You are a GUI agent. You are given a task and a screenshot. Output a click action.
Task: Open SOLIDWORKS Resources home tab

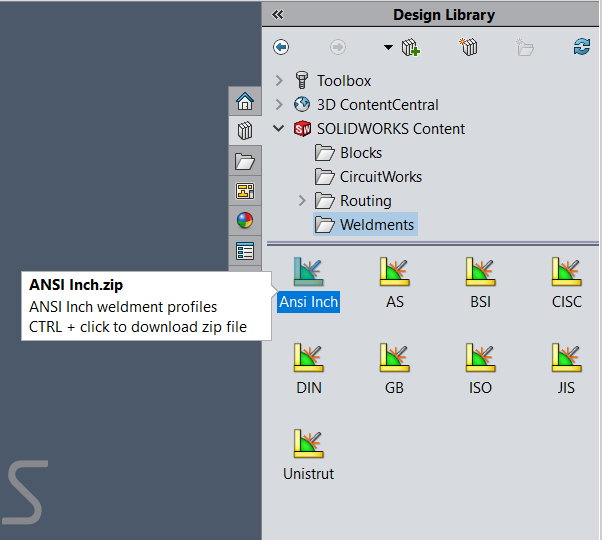click(245, 101)
